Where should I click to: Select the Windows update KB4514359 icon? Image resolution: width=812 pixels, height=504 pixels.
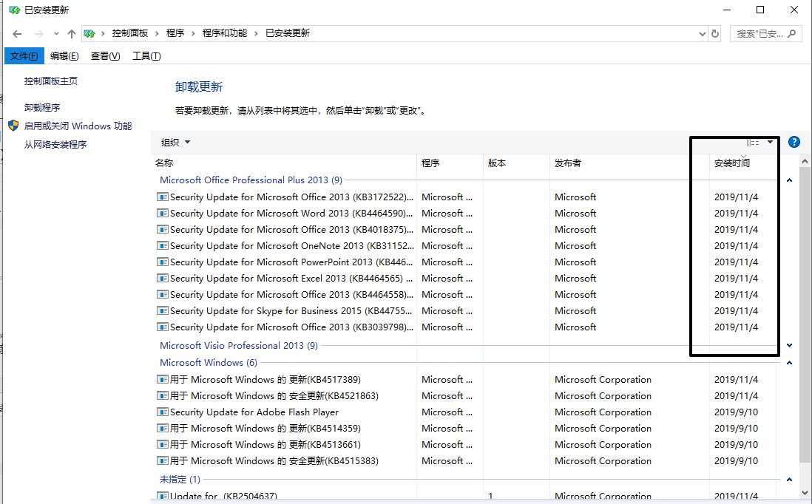coord(163,429)
